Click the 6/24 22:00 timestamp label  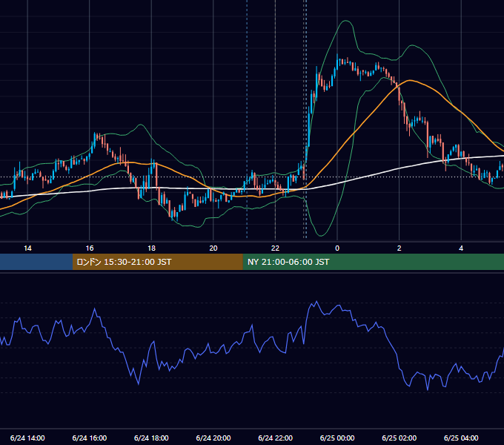point(276,438)
